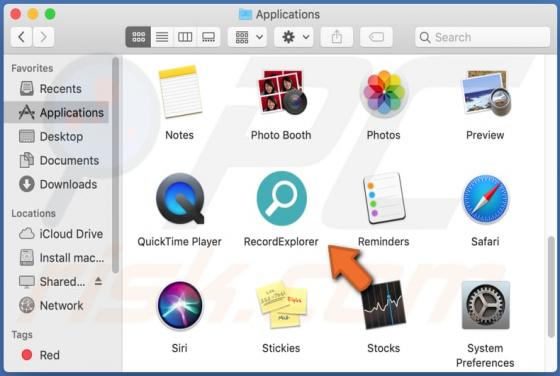Click the sidebar scrollbar
Image resolution: width=560 pixels, height=376 pixels.
[115, 165]
